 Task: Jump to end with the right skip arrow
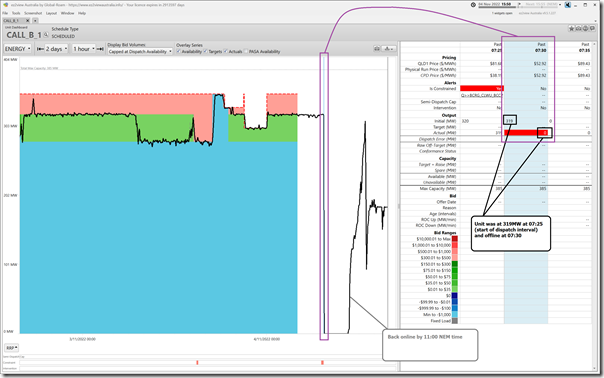[x=100, y=49]
